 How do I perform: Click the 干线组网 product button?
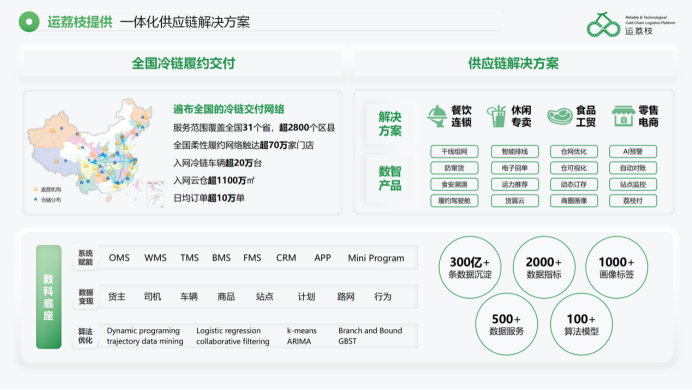(x=454, y=151)
